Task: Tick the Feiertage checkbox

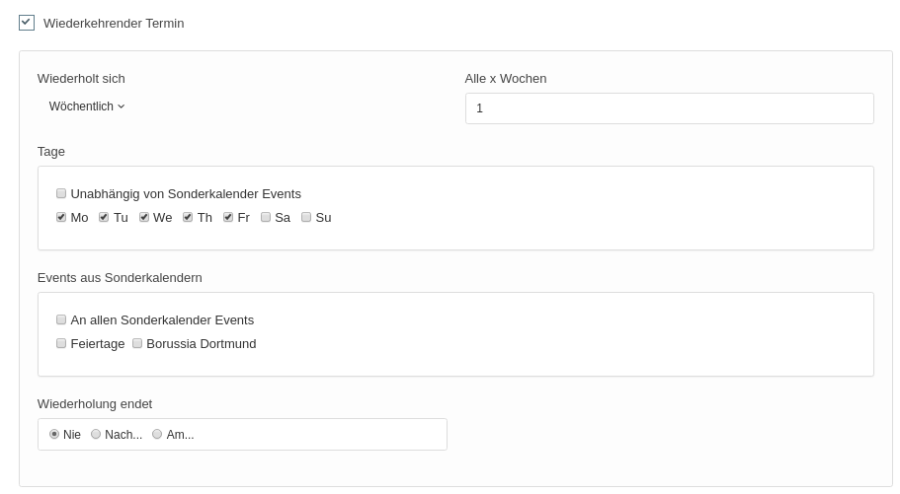Action: click(62, 343)
